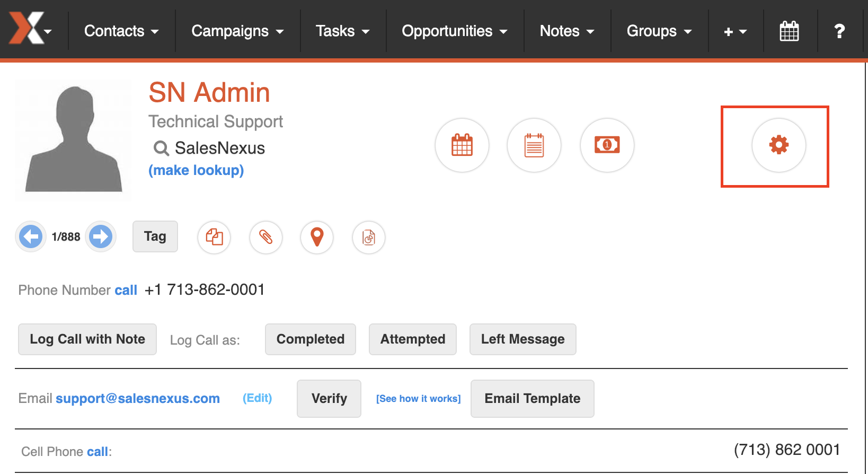
Task: Click the question mark help icon
Action: [x=839, y=31]
